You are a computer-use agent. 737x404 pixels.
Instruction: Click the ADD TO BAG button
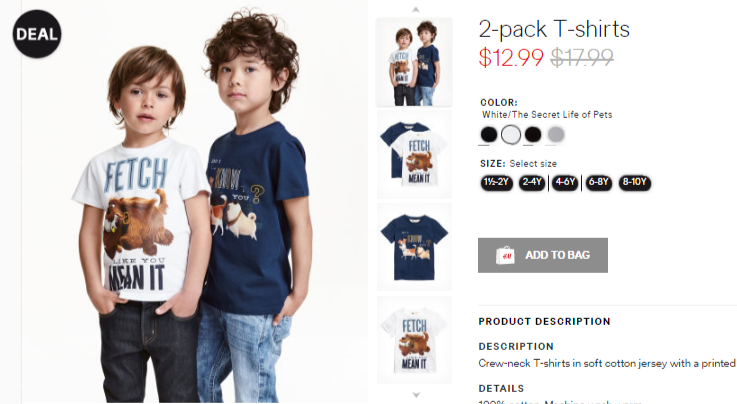[x=543, y=255]
